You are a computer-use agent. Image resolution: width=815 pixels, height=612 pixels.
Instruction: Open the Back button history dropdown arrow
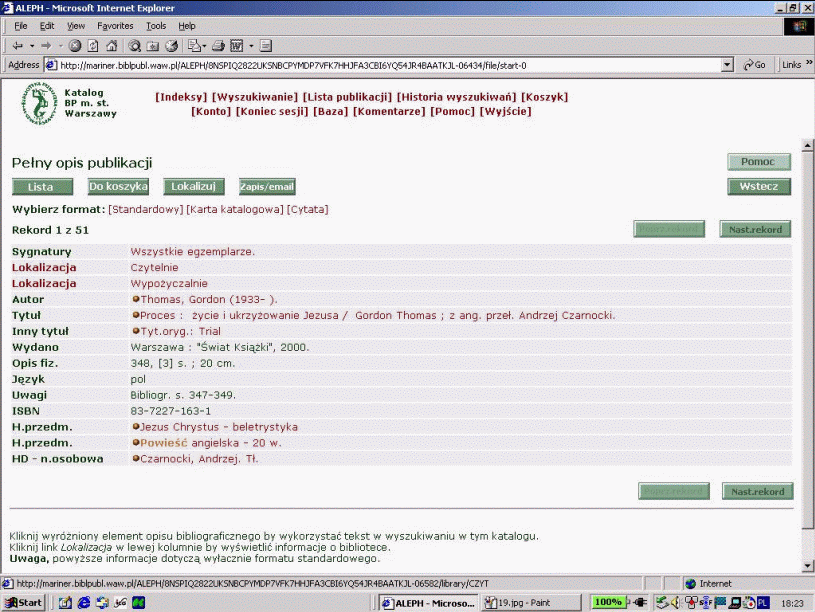31,45
